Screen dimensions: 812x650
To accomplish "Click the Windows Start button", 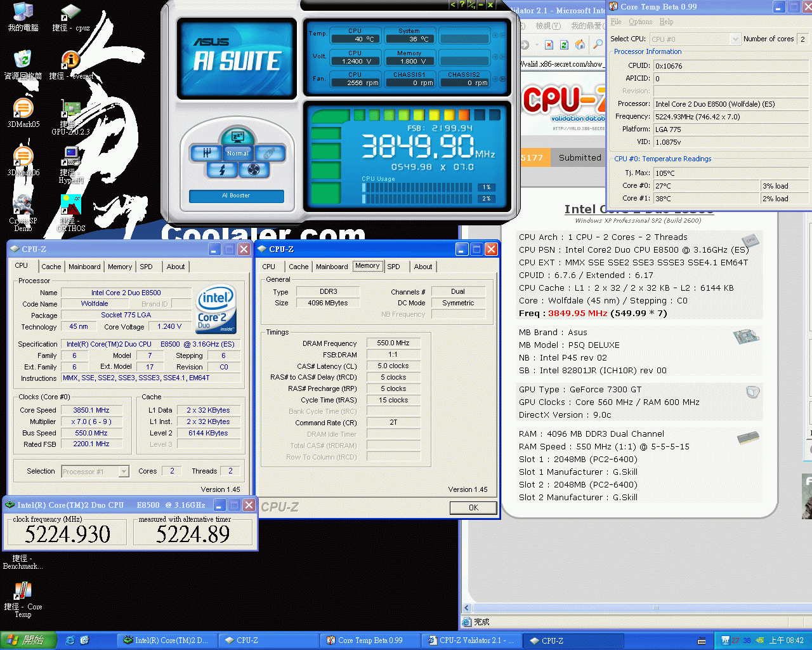I will click(x=28, y=640).
